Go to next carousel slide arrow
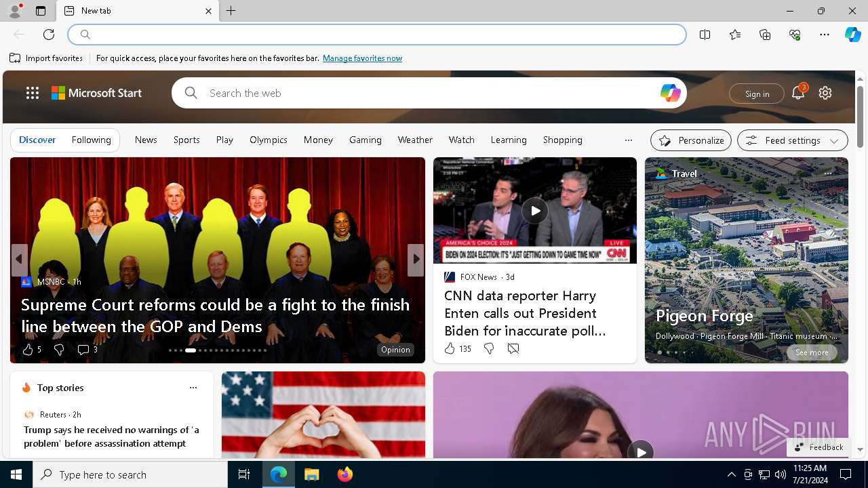 point(416,259)
